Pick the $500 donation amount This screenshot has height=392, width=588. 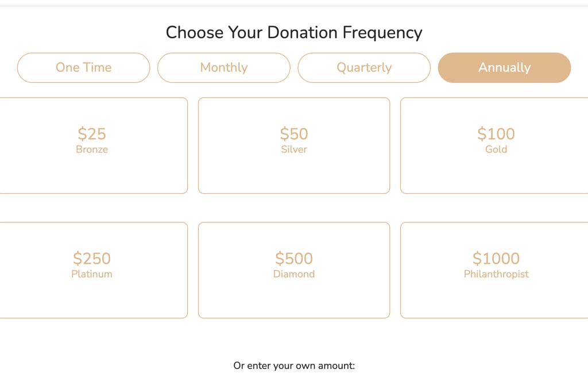294,259
